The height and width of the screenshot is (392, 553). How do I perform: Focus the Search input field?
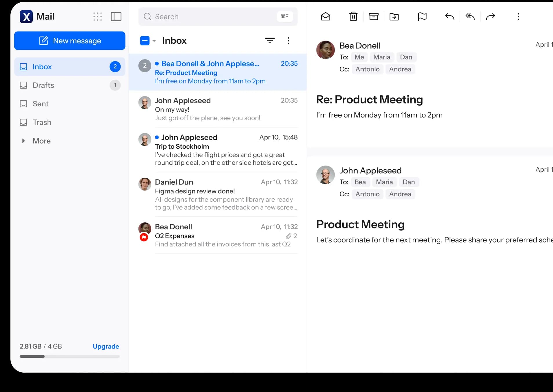[x=218, y=17]
